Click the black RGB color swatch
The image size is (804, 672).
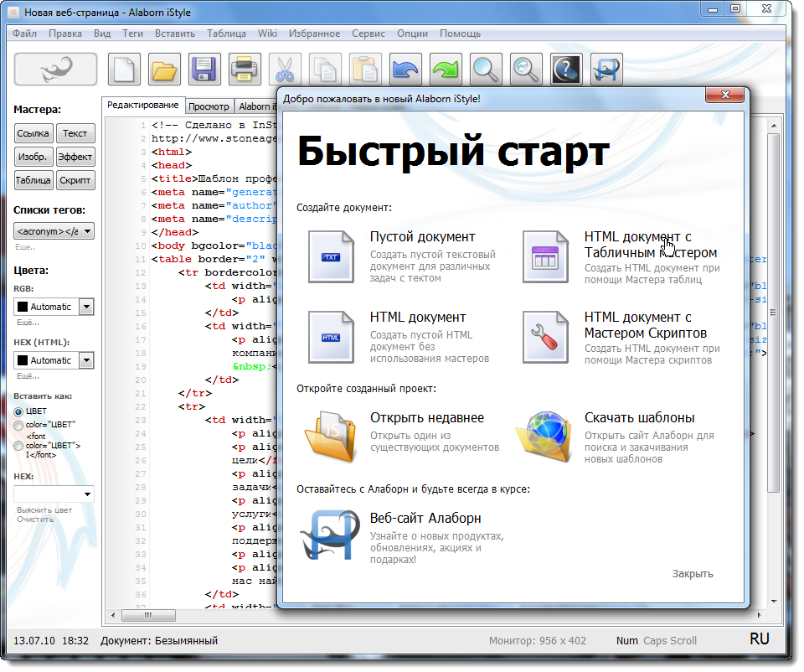point(23,307)
